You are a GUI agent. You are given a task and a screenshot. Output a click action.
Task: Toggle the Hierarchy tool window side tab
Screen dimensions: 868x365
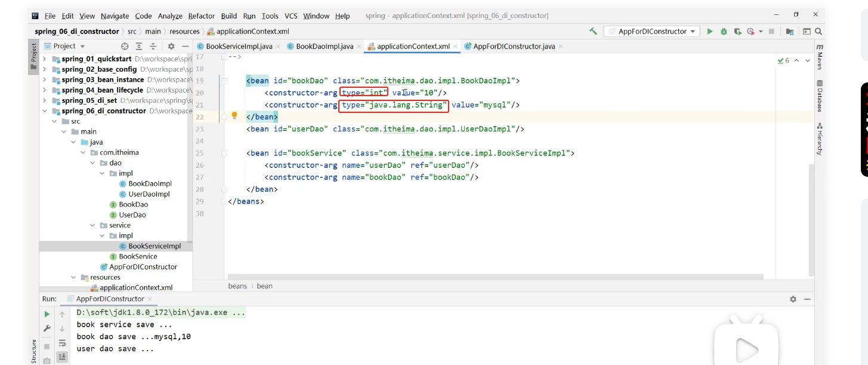[820, 139]
